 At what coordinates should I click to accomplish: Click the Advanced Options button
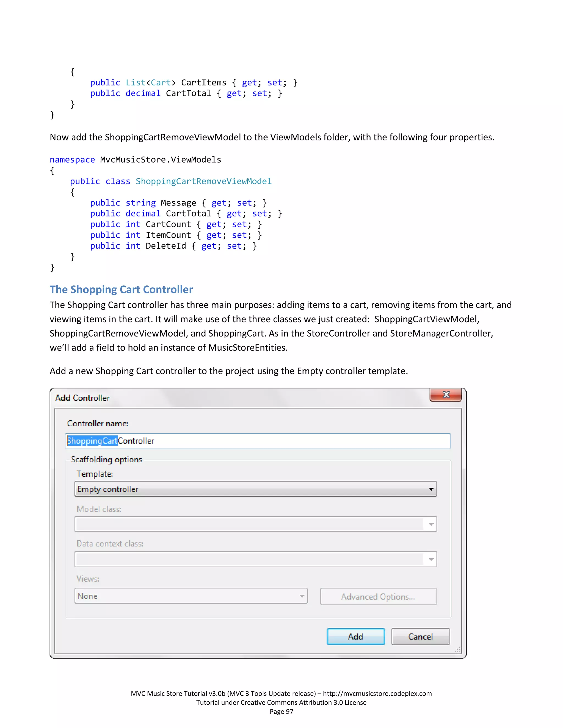[378, 597]
